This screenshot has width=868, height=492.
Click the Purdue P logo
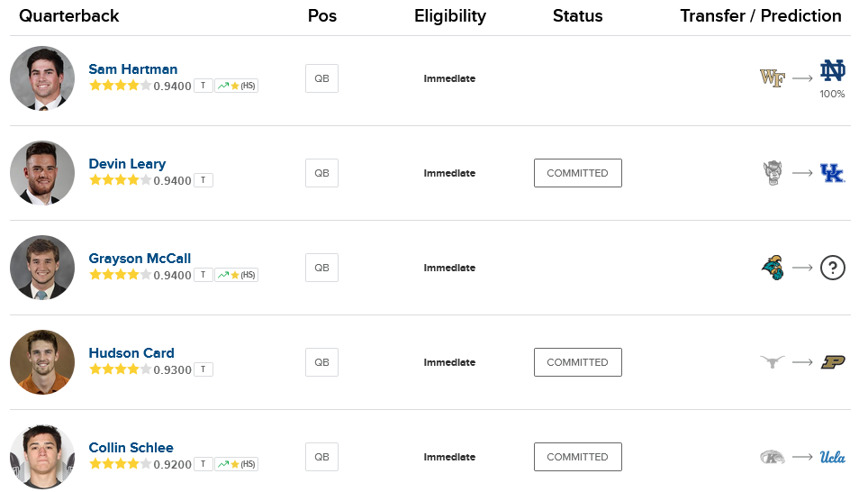coord(832,362)
